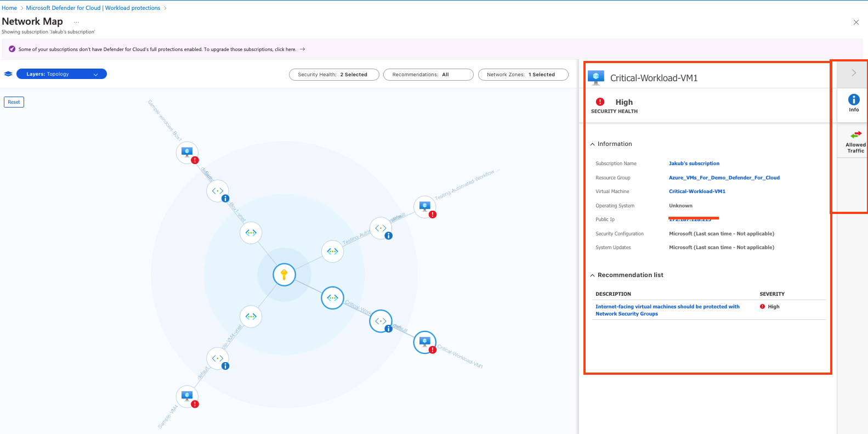The width and height of the screenshot is (868, 434).
Task: Switch to the Info tab
Action: (854, 103)
